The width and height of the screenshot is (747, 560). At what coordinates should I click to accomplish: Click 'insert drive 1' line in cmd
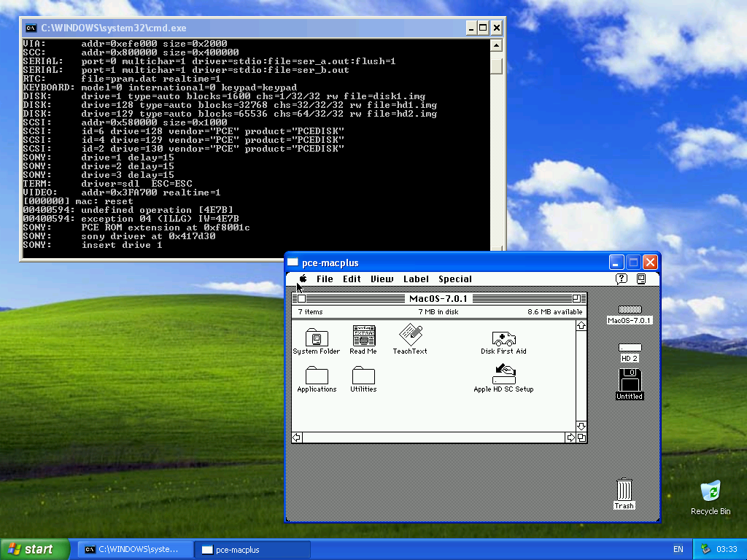(x=122, y=245)
